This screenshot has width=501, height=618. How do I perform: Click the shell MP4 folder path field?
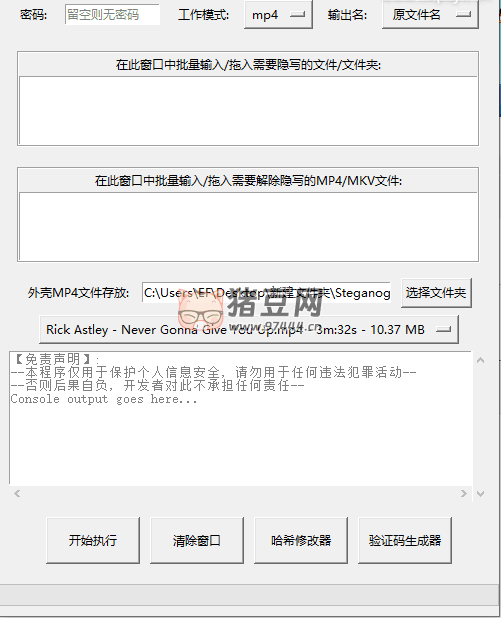click(x=266, y=293)
